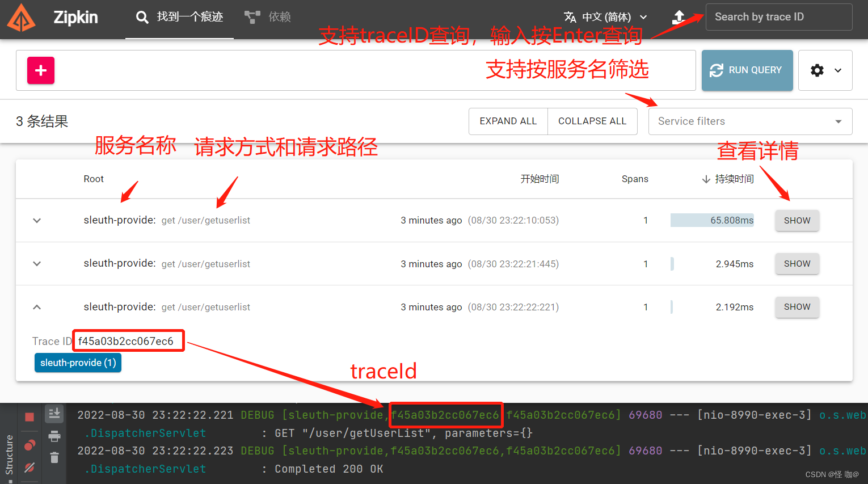The image size is (868, 484).
Task: Click the pink plus add-criteria button
Action: coord(41,70)
